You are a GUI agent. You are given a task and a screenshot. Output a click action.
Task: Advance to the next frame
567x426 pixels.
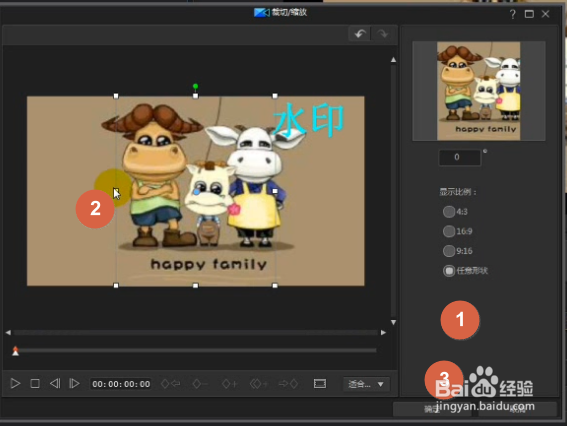(74, 383)
